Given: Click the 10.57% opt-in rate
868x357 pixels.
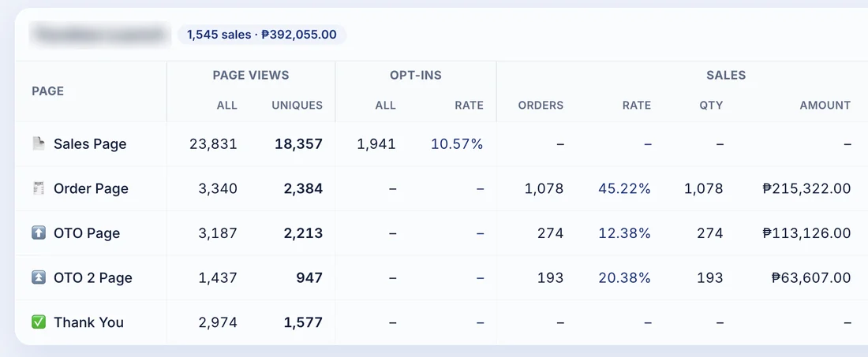Looking at the screenshot, I should 457,144.
